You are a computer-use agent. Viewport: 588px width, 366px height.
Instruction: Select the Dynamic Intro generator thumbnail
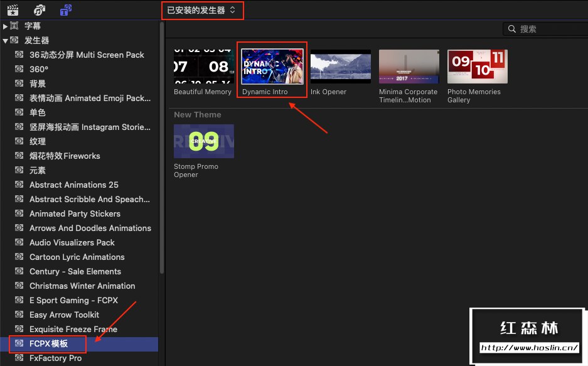(x=272, y=67)
